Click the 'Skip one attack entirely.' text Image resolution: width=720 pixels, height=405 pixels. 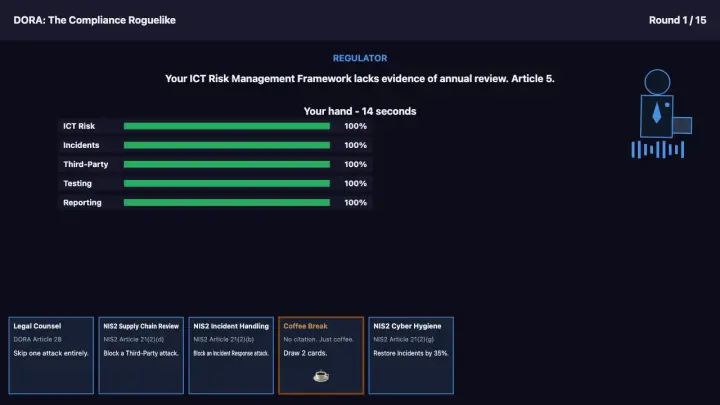pyautogui.click(x=51, y=353)
